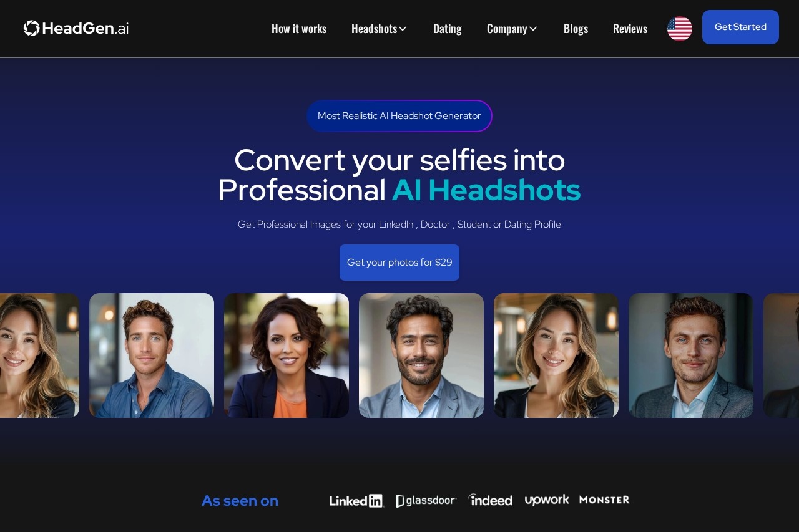Expand the Company dropdown chevron
This screenshot has height=532, width=799.
point(533,29)
